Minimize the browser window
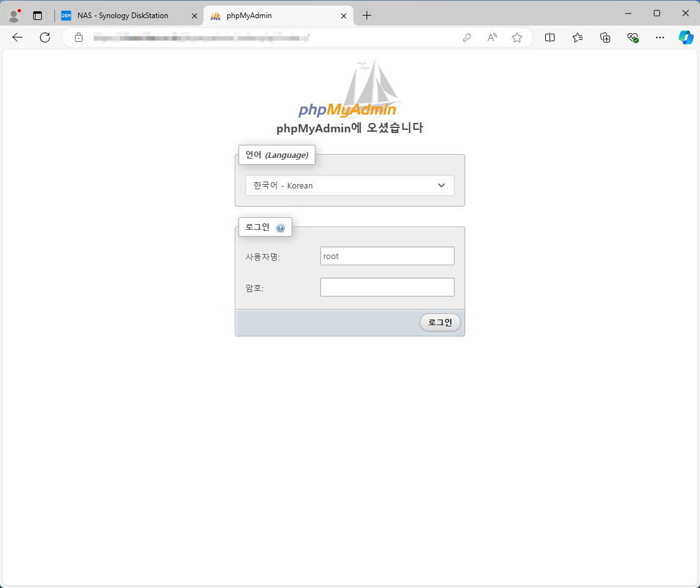The image size is (700, 588). click(x=628, y=13)
